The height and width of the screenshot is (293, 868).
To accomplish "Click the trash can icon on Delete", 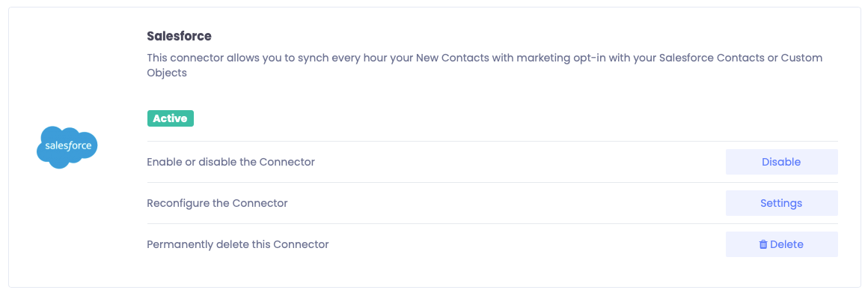I will [x=762, y=244].
